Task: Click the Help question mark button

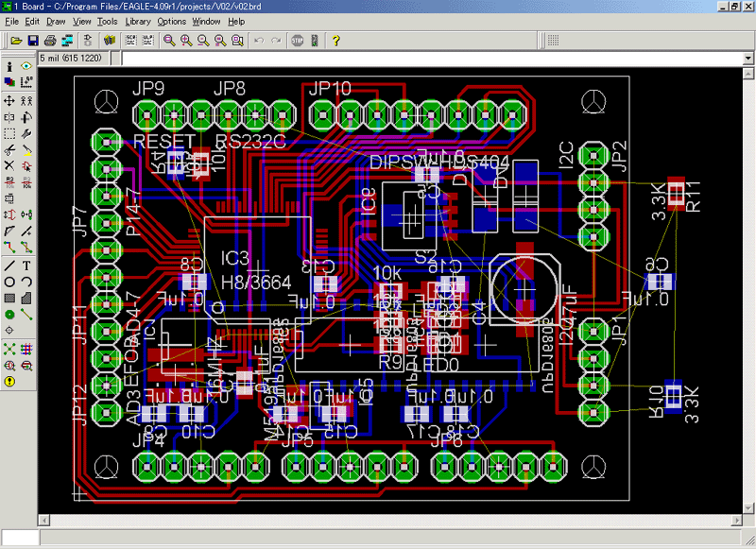Action: click(x=335, y=41)
